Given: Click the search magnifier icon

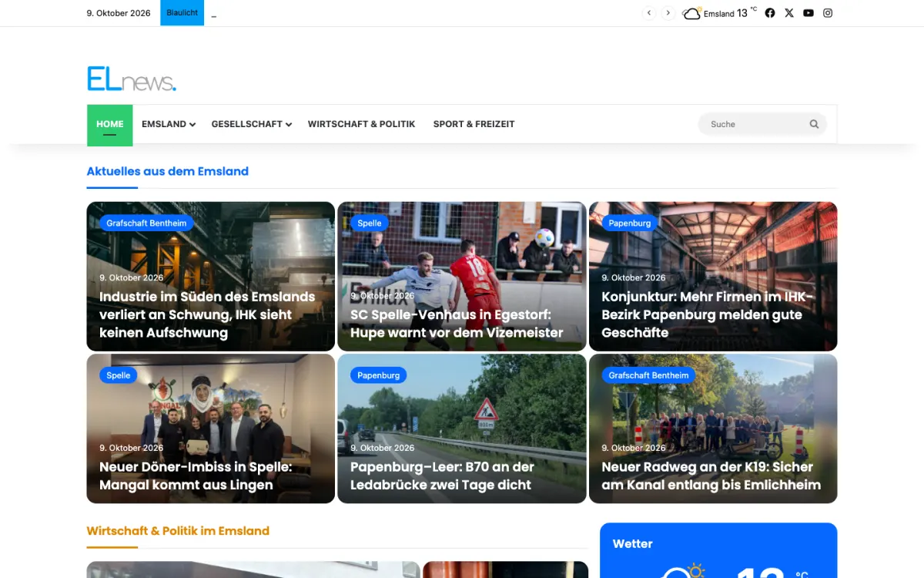Looking at the screenshot, I should 814,124.
